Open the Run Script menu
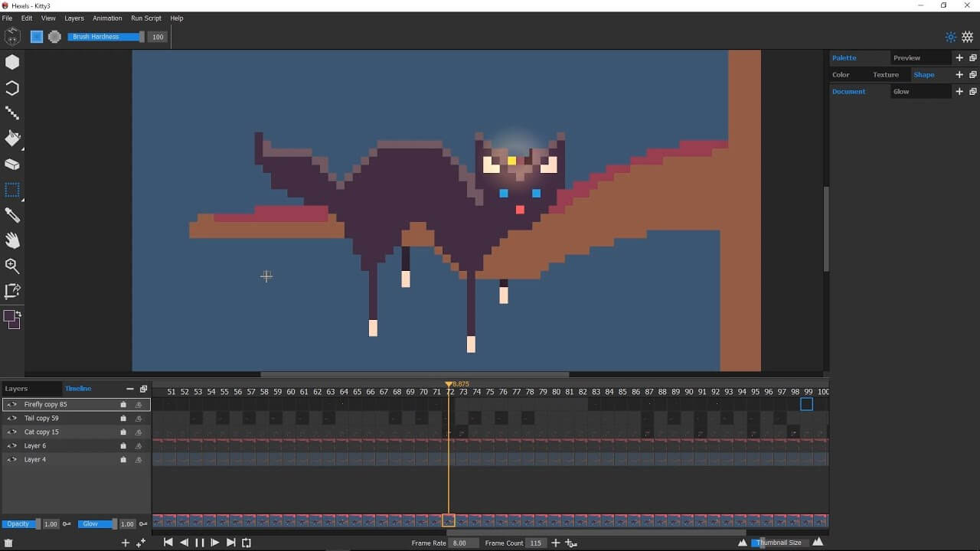 pos(146,18)
